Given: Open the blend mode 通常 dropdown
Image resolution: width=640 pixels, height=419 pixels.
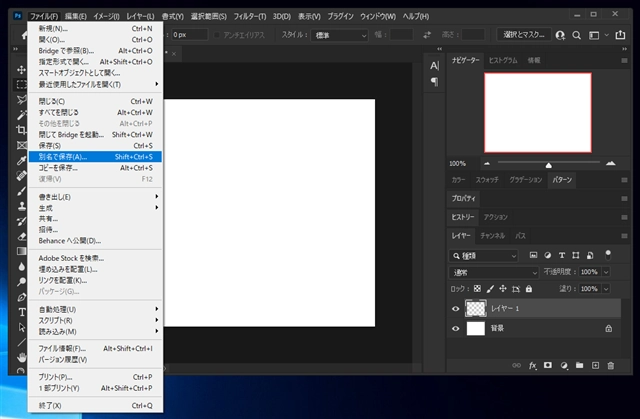Looking at the screenshot, I should [494, 272].
